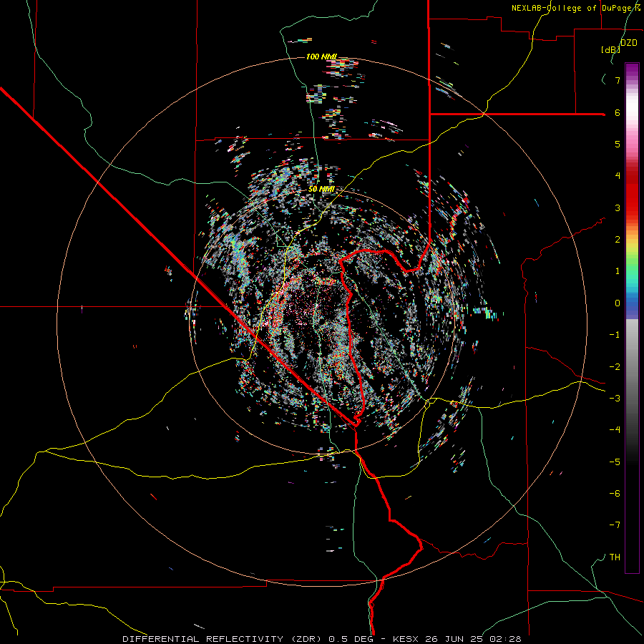Click the '3' value on color scale
The height and width of the screenshot is (644, 644).
click(x=618, y=208)
